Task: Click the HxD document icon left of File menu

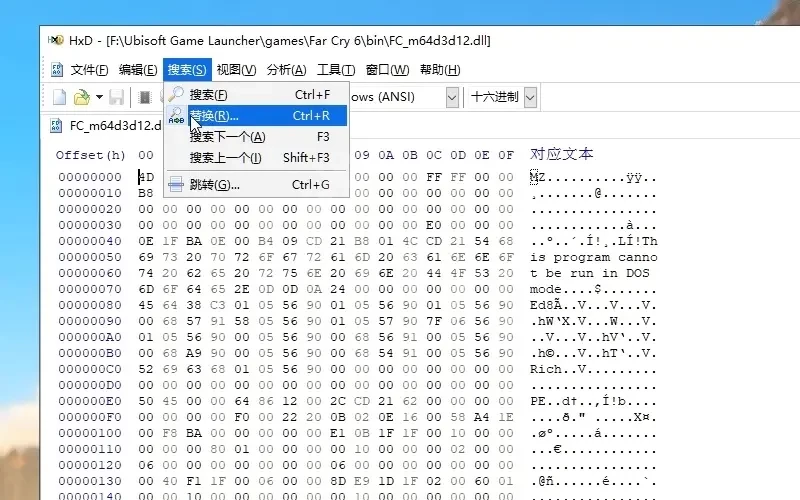Action: [58, 70]
